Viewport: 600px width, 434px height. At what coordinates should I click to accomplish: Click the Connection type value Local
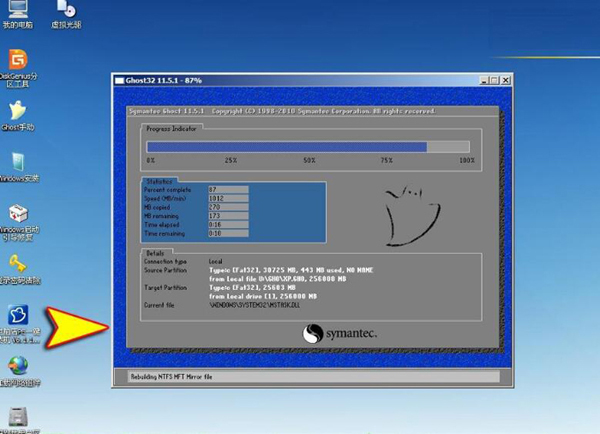(215, 261)
